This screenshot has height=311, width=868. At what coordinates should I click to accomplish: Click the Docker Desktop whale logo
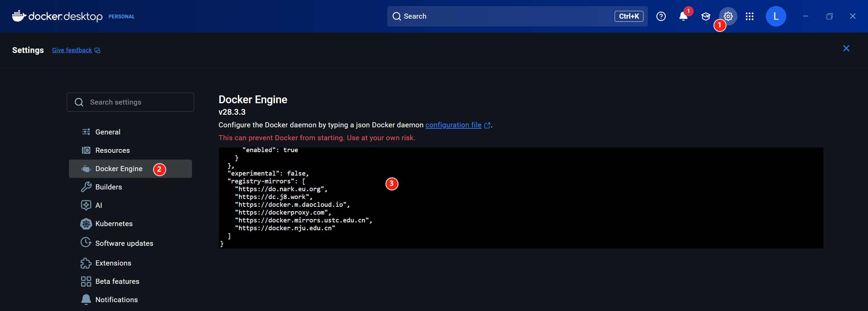point(19,16)
